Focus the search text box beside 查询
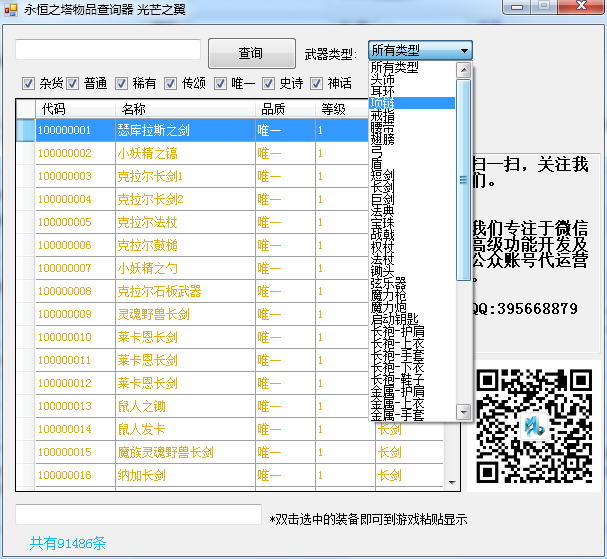Viewport: 607px width, 559px height. pos(108,50)
